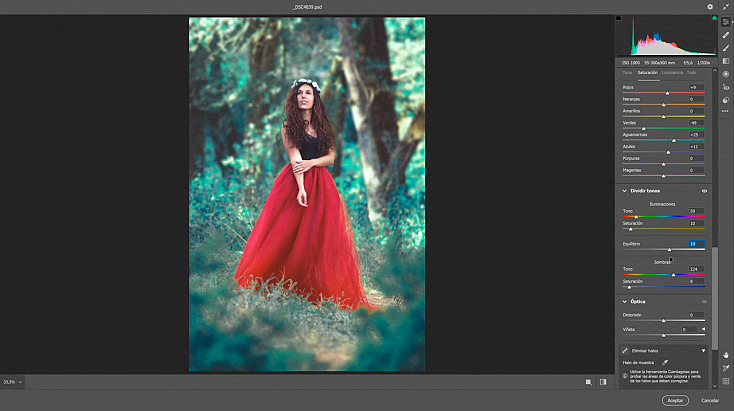Switch to the Tono tab

627,73
